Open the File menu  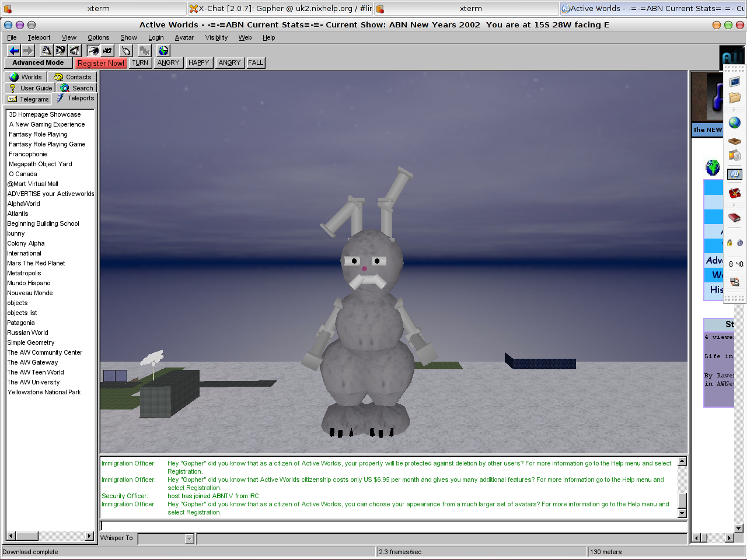(12, 37)
